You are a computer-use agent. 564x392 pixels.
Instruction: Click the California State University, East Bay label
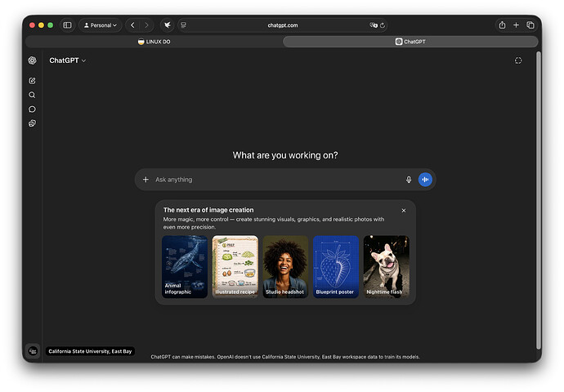[x=90, y=351]
